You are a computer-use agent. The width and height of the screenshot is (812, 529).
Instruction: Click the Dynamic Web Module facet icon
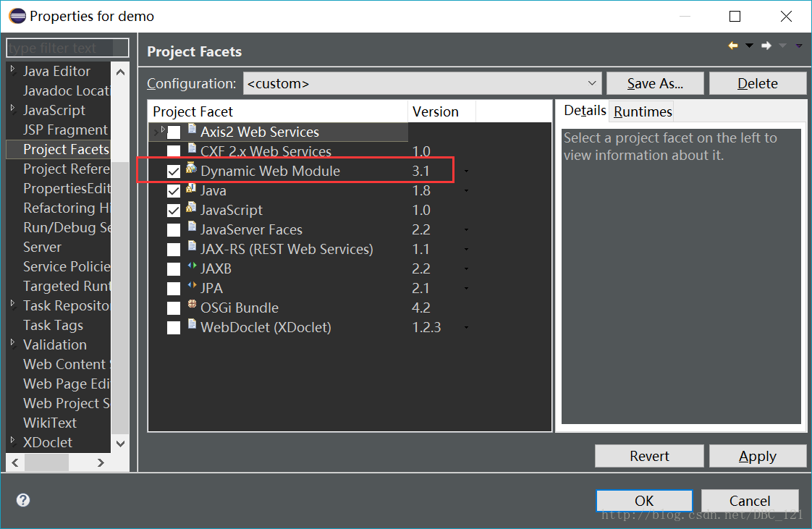coord(191,169)
